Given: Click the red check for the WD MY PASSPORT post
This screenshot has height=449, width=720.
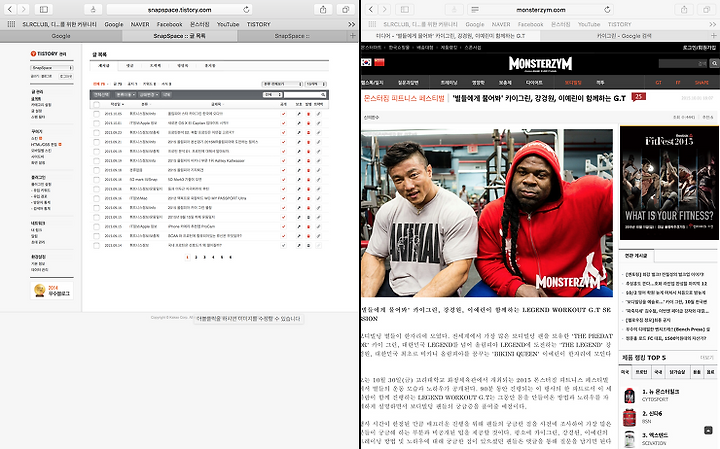Looking at the screenshot, I should click(x=283, y=198).
